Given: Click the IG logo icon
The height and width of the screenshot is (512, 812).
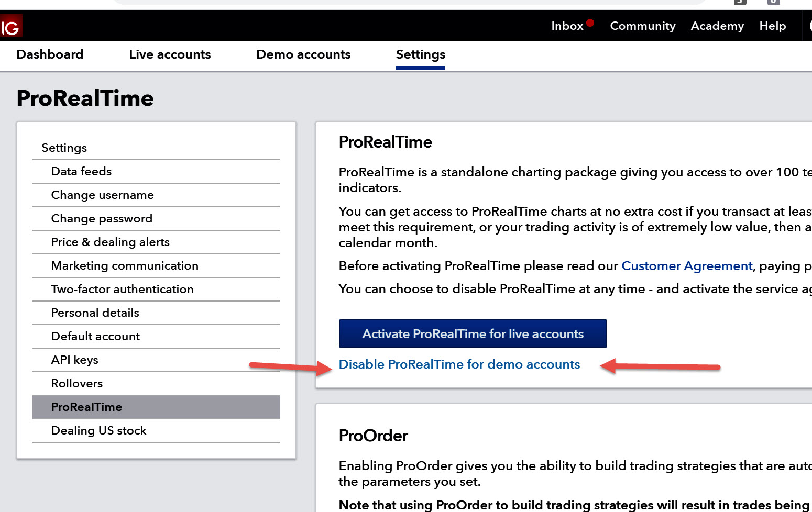Looking at the screenshot, I should [10, 27].
